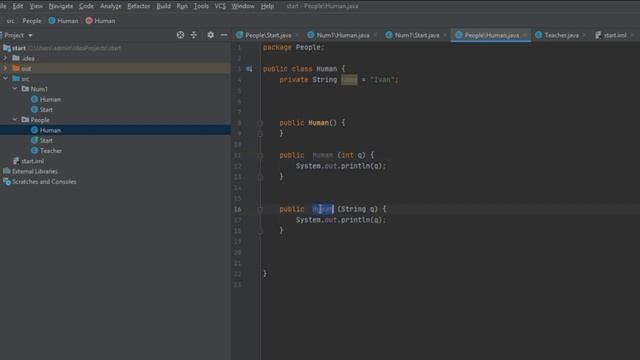
Task: Fold the Human(int q) constructor at line 11
Action: click(x=260, y=155)
